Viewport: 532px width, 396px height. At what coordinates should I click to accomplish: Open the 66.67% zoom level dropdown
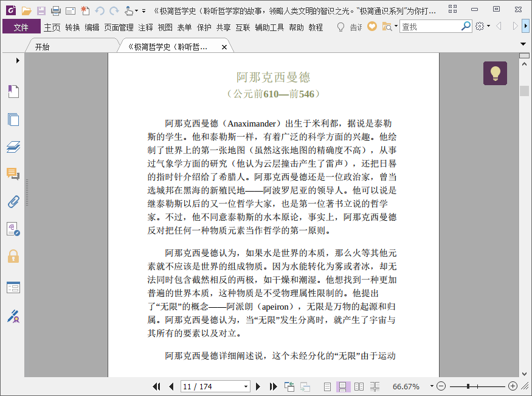tap(432, 386)
